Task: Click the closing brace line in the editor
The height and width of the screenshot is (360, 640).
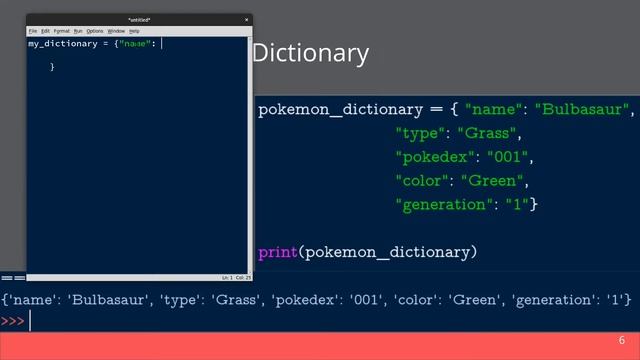Action: tap(52, 67)
